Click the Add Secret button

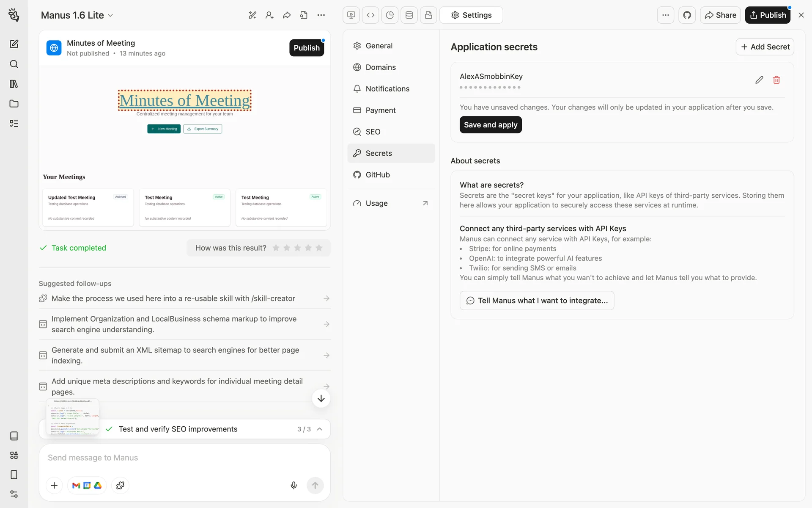765,47
